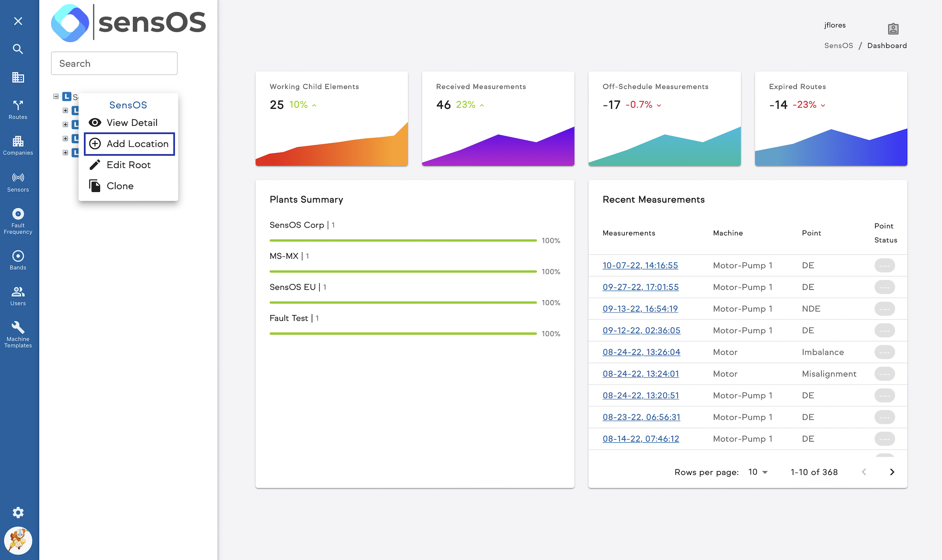
Task: Close the sidebar with the X icon
Action: click(18, 21)
